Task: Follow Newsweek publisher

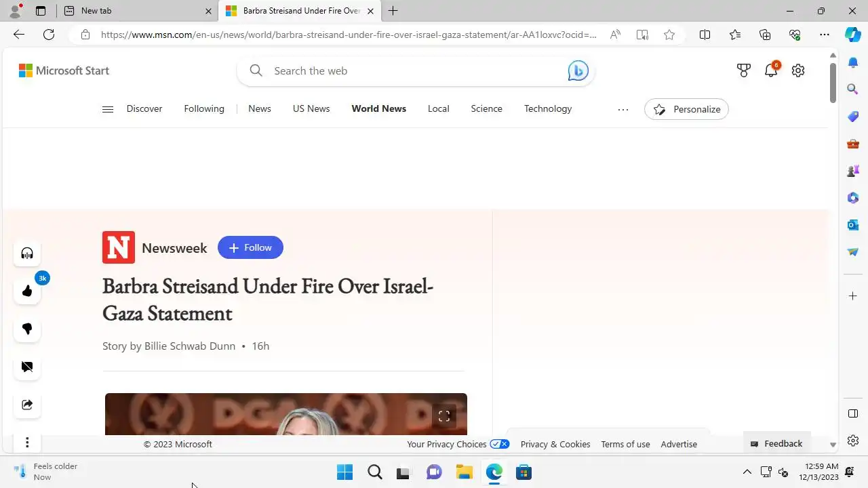Action: tap(250, 247)
